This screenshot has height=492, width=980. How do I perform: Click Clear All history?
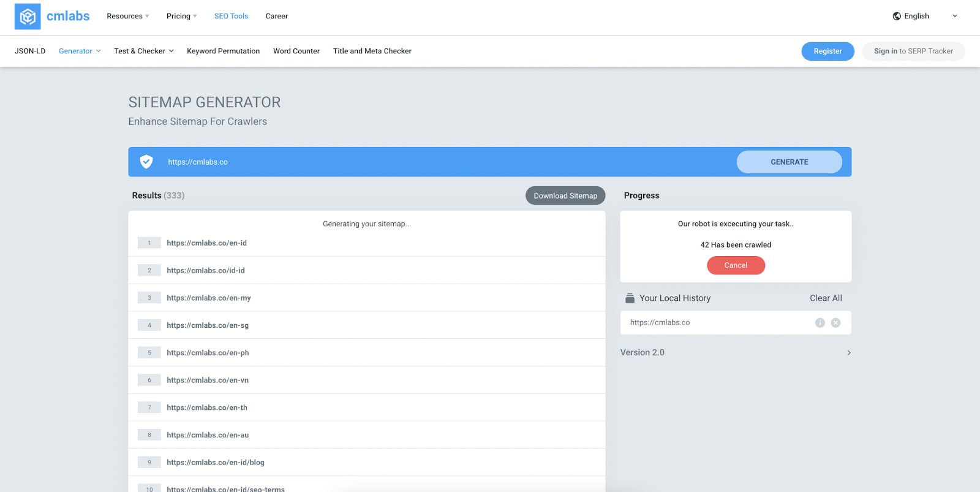pyautogui.click(x=826, y=298)
